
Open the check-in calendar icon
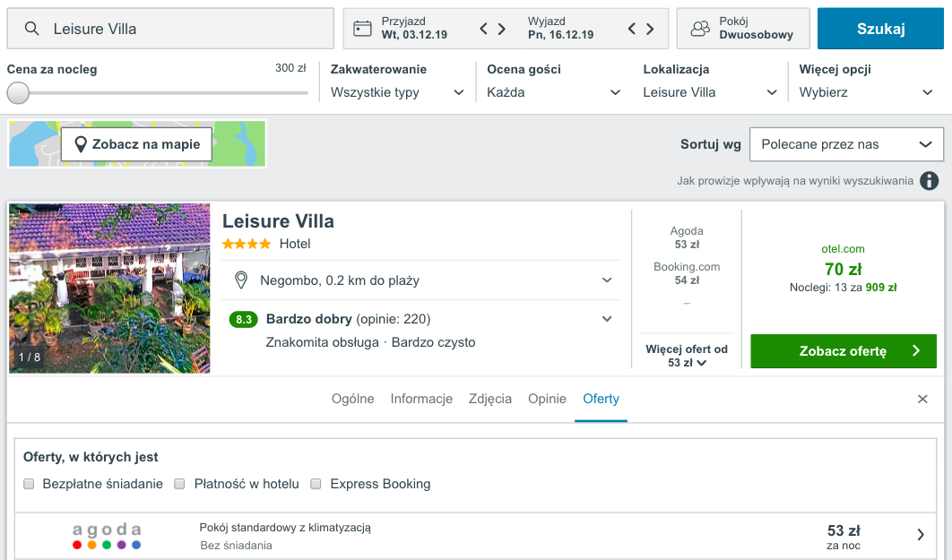[362, 29]
